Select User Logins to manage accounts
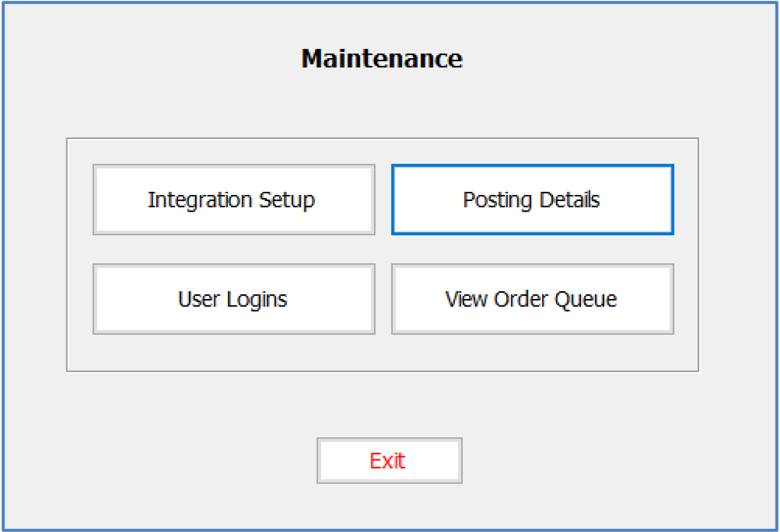Image resolution: width=780 pixels, height=532 pixels. tap(233, 299)
